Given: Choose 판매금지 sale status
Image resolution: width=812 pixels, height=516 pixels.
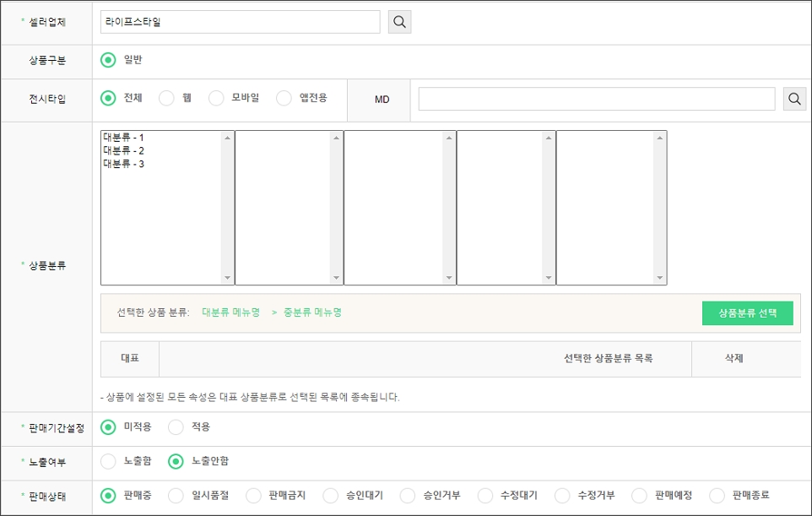Looking at the screenshot, I should point(253,496).
